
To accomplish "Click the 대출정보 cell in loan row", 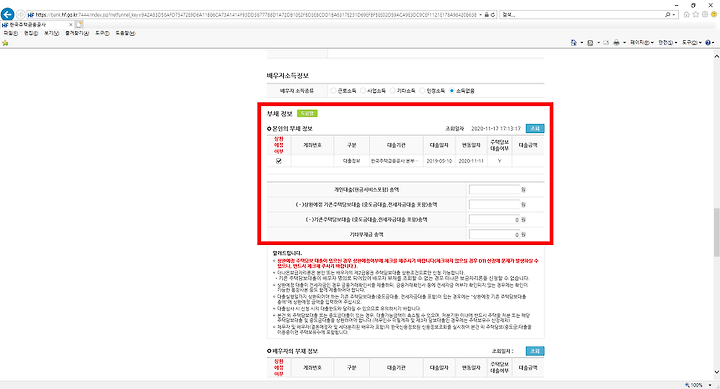I will [x=352, y=161].
